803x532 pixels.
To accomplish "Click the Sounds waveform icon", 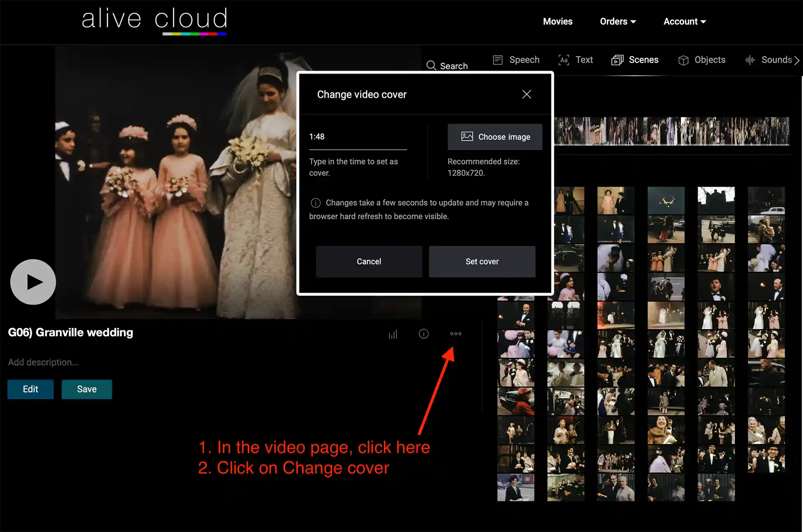I will click(x=750, y=60).
